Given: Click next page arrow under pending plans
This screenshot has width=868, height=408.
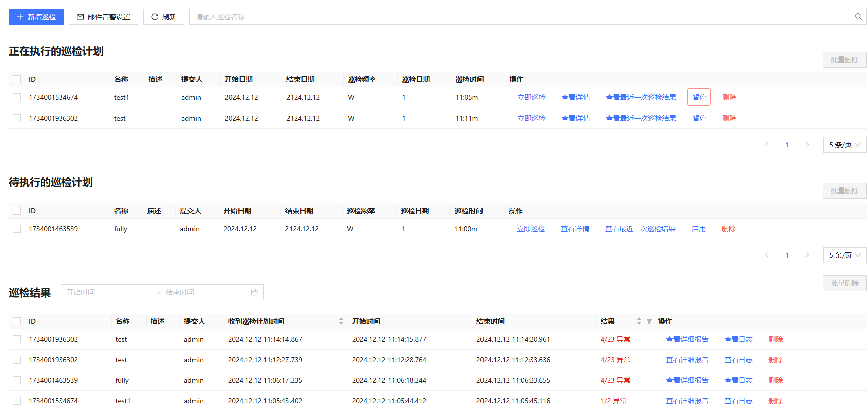Looking at the screenshot, I should tap(807, 255).
